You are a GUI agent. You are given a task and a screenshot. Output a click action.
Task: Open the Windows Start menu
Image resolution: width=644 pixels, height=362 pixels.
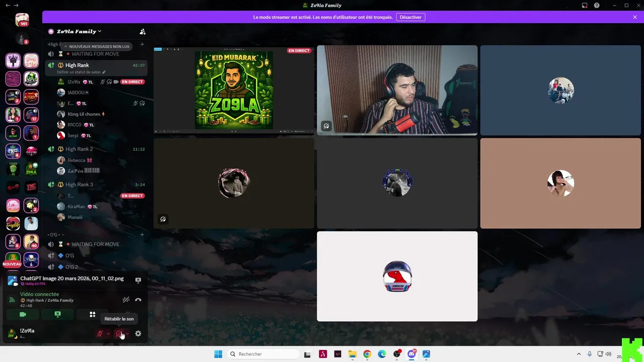point(218,354)
